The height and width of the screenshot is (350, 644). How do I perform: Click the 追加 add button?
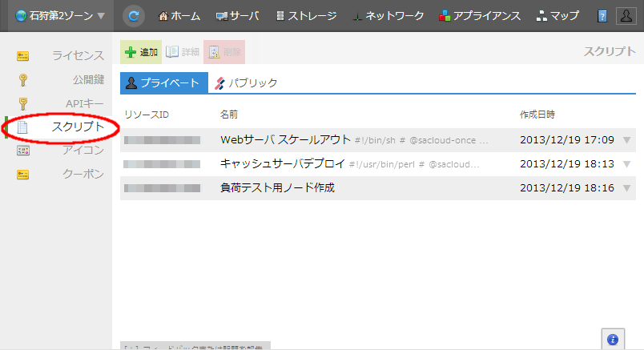pyautogui.click(x=141, y=52)
